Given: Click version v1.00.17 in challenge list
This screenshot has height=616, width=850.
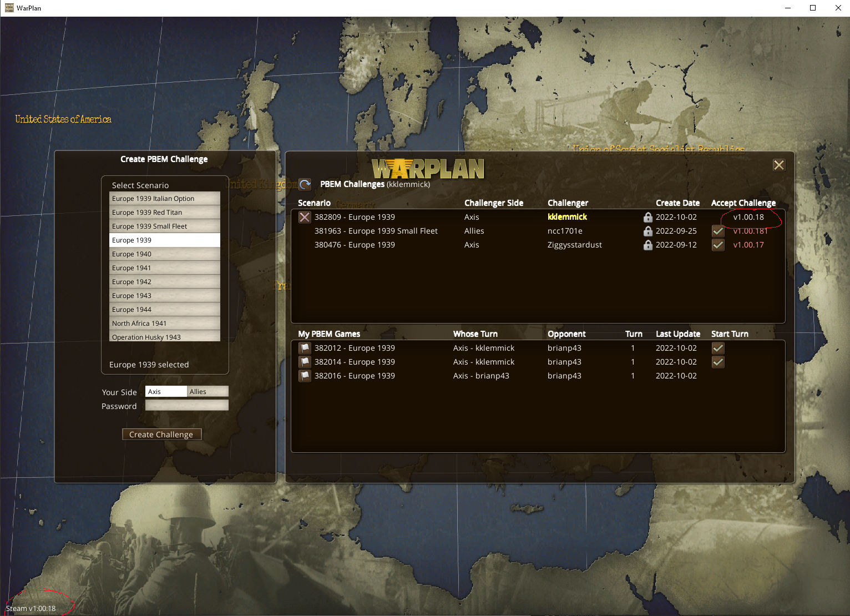Looking at the screenshot, I should [748, 245].
